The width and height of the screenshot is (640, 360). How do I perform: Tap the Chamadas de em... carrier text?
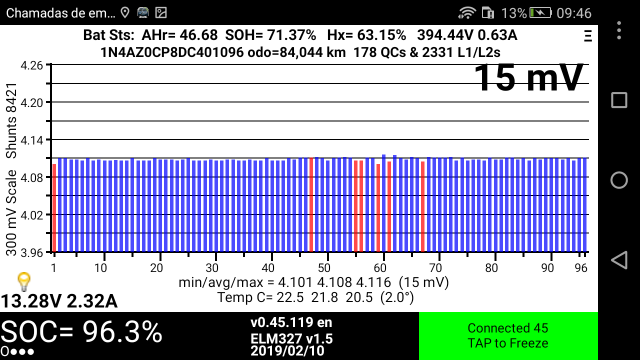tap(60, 13)
